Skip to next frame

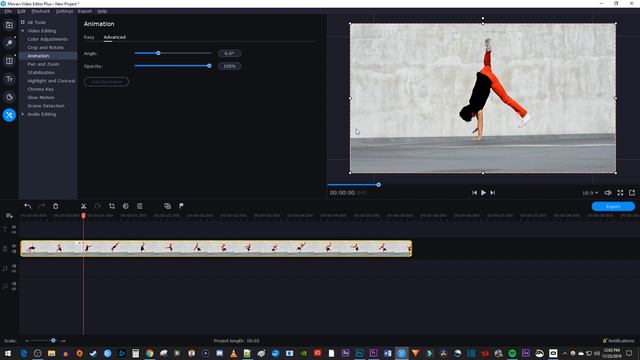(x=493, y=193)
